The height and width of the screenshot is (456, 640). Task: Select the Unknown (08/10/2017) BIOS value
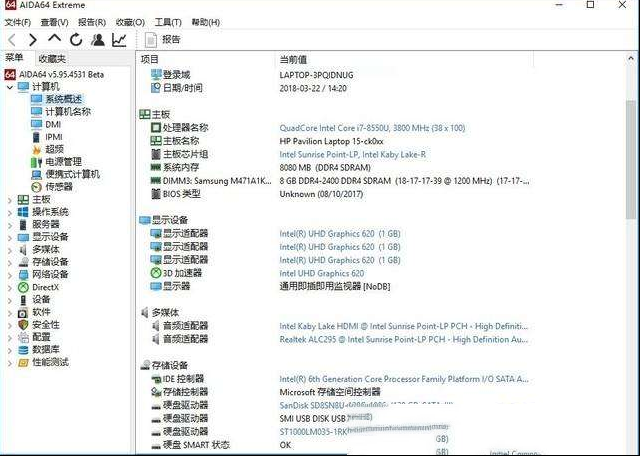click(321, 194)
